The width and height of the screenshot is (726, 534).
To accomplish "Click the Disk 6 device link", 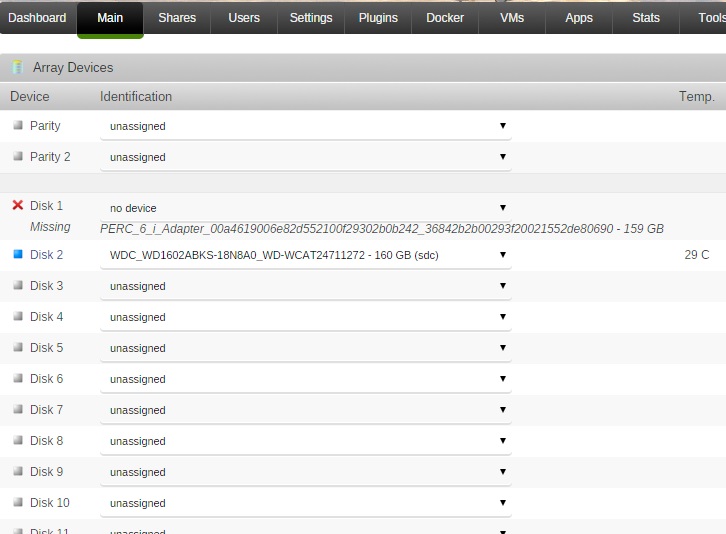I will pos(46,379).
